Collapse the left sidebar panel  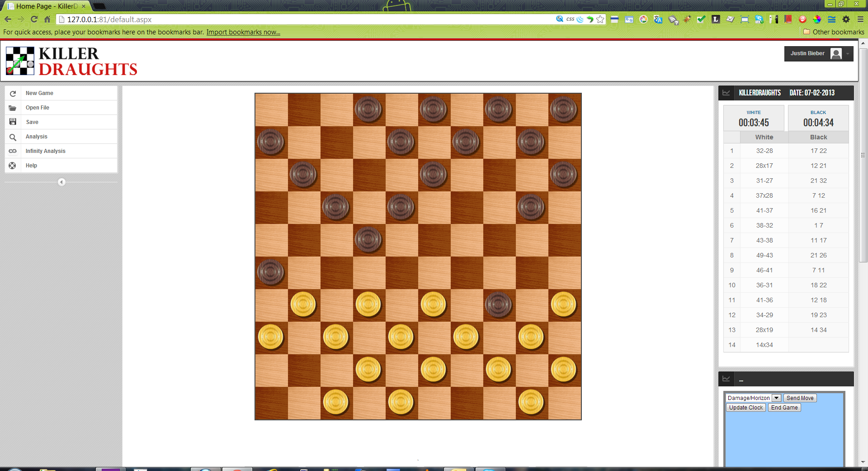click(61, 182)
